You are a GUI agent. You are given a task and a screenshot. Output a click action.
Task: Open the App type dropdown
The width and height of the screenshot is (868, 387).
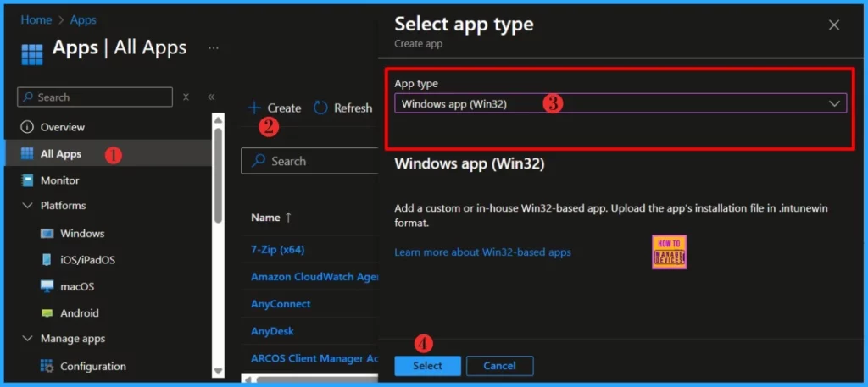click(620, 103)
